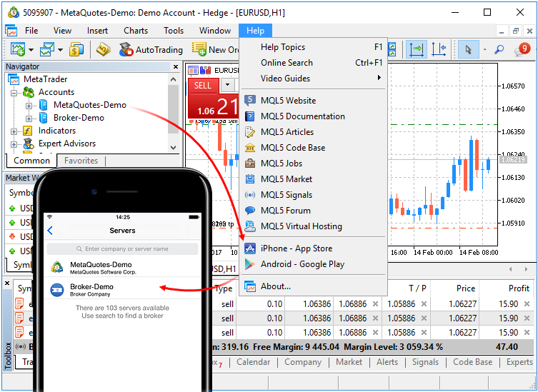Click the New Order toolbar button

pyautogui.click(x=215, y=50)
